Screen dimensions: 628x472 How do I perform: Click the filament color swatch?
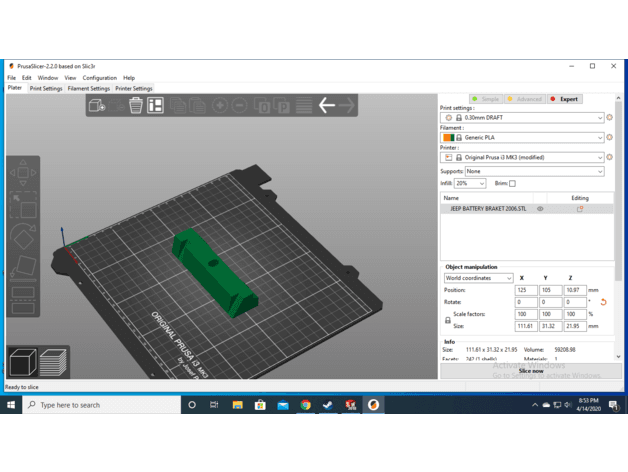(448, 137)
